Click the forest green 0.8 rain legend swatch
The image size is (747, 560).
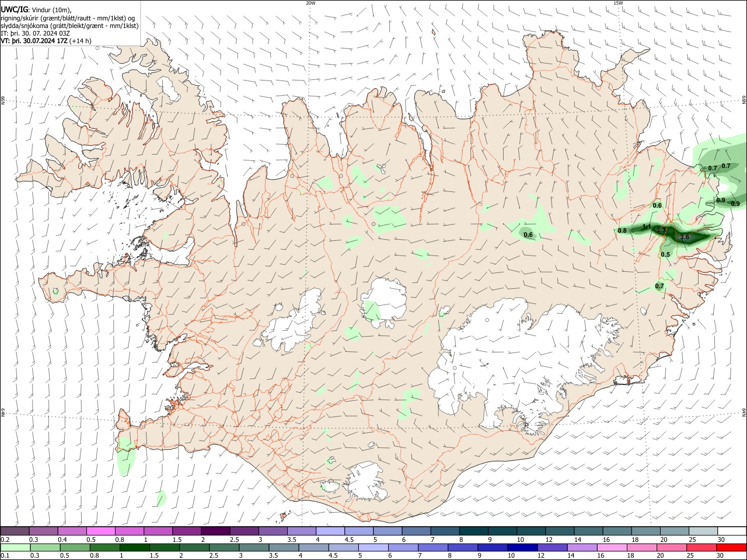point(104,548)
